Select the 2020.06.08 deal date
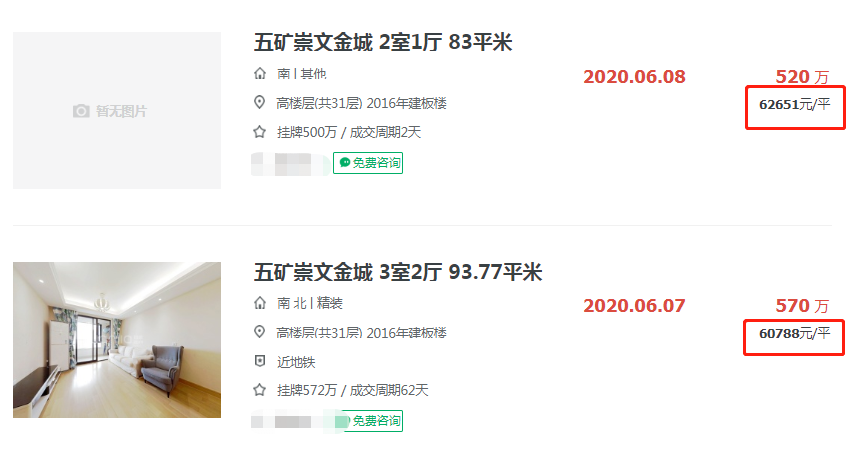 (635, 77)
